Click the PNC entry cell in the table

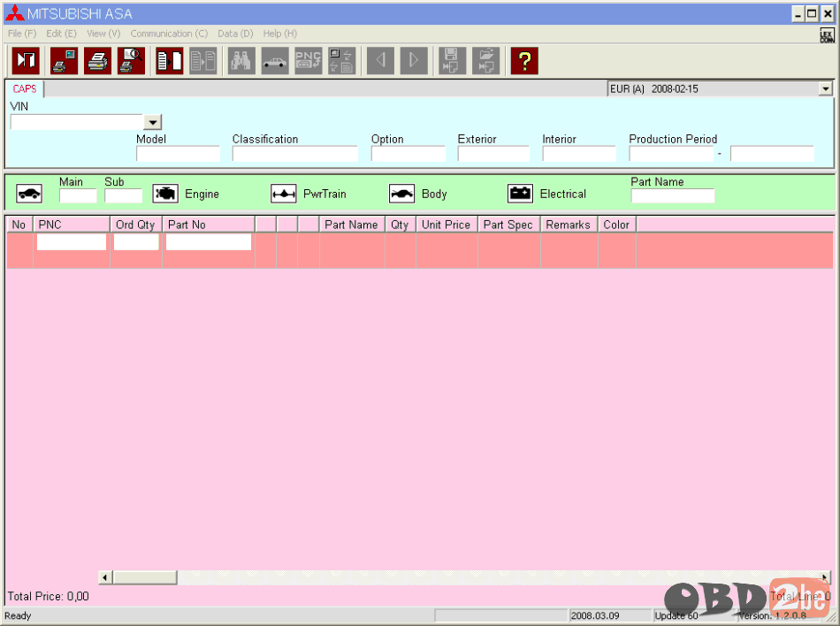click(72, 242)
